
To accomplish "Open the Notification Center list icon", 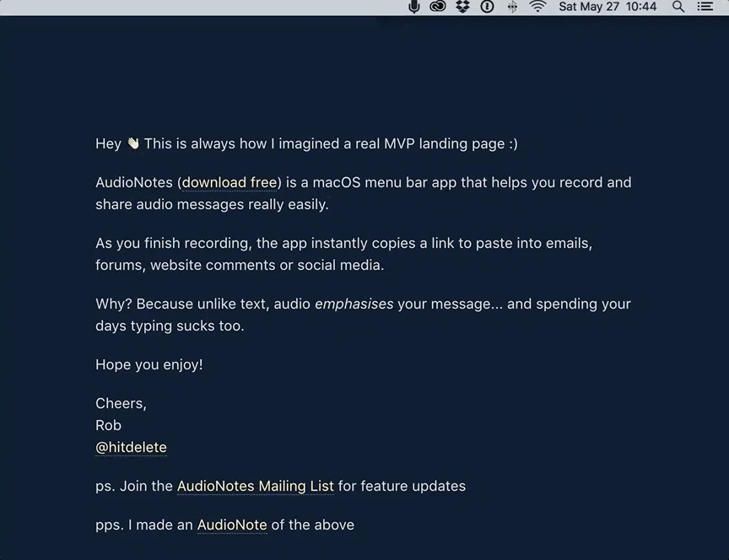I will [705, 7].
